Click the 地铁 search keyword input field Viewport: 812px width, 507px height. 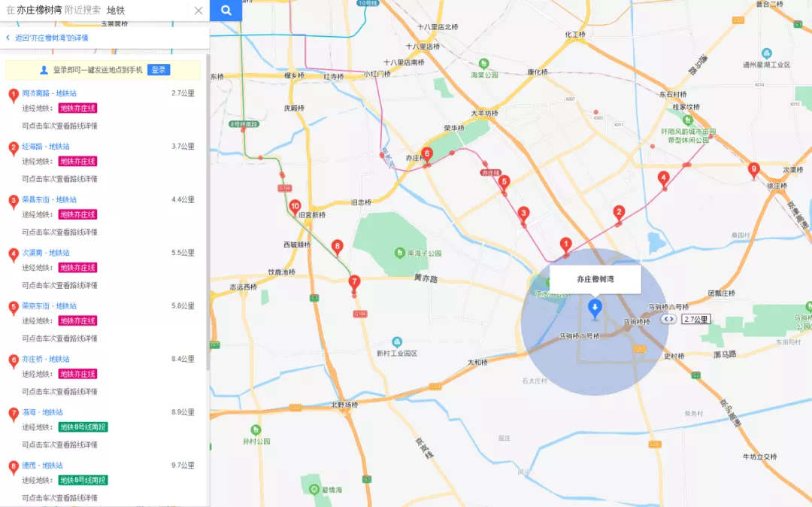(x=147, y=11)
